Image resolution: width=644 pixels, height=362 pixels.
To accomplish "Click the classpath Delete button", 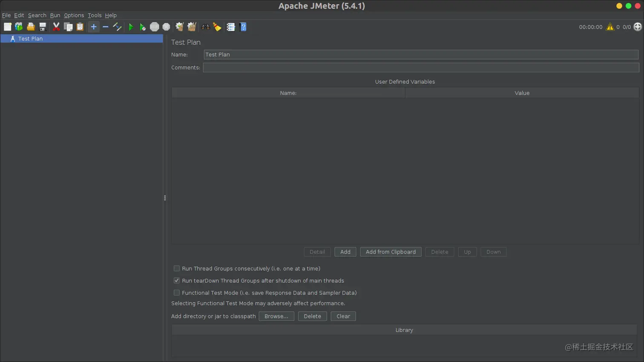I will 313,316.
